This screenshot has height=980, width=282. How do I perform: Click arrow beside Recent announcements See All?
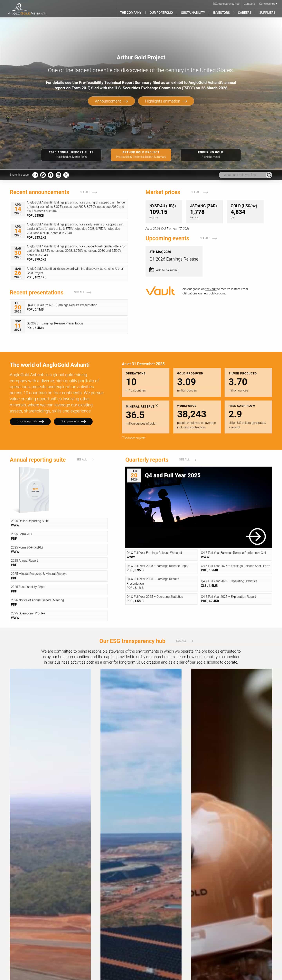[x=95, y=193]
